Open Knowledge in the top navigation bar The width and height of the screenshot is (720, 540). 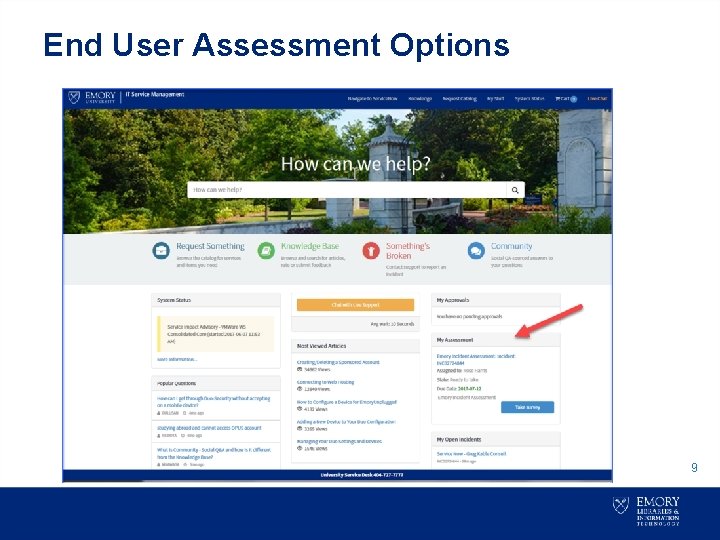coord(420,99)
